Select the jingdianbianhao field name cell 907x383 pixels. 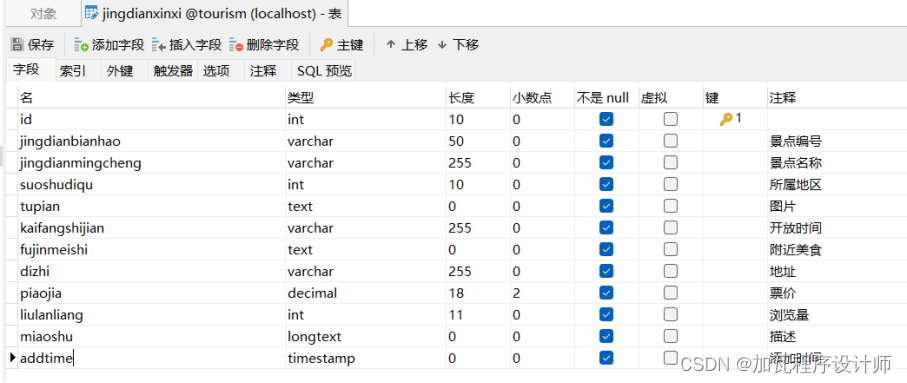(x=151, y=141)
